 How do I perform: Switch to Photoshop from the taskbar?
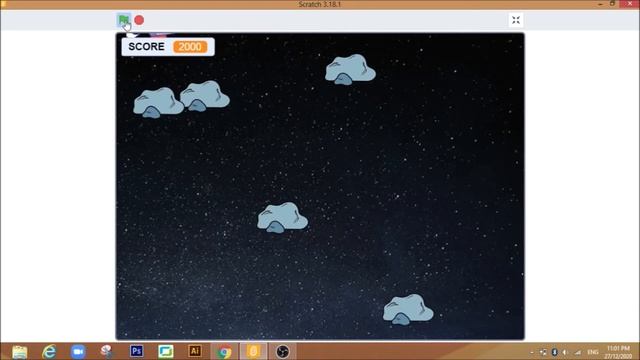pyautogui.click(x=137, y=351)
